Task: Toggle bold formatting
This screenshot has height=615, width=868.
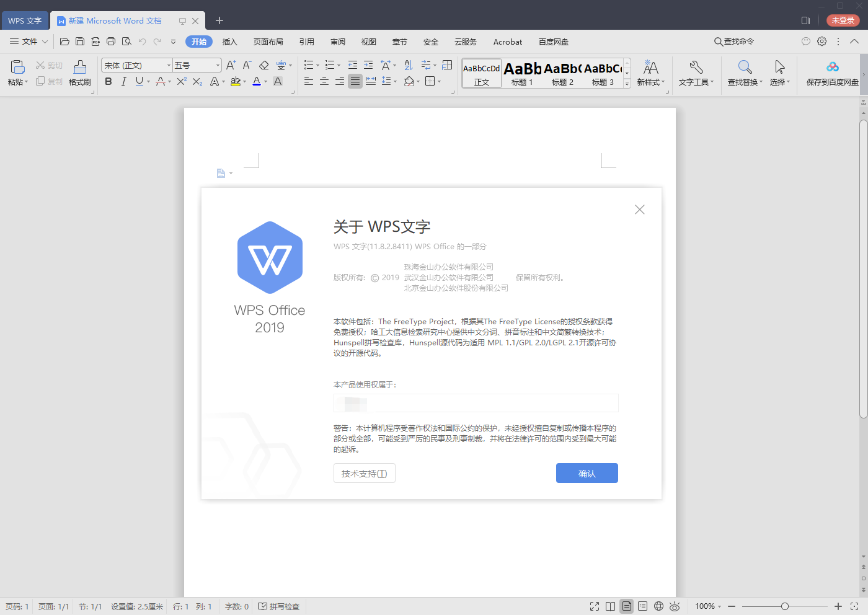Action: point(108,81)
